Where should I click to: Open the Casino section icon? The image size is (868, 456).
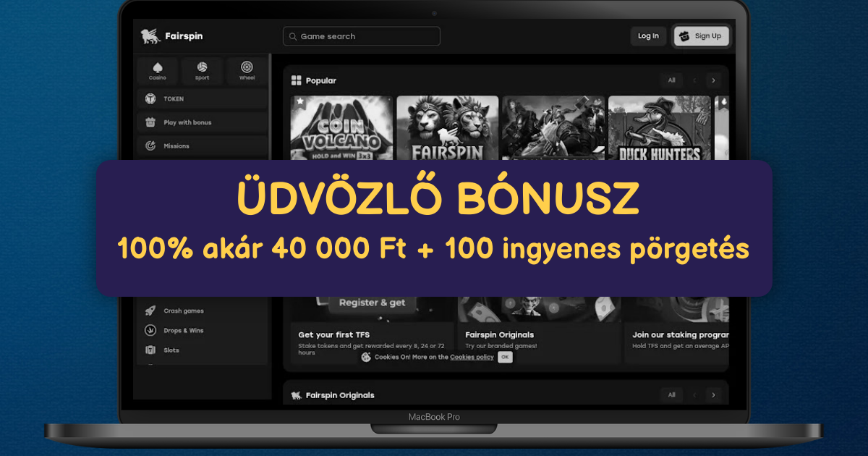coord(158,68)
